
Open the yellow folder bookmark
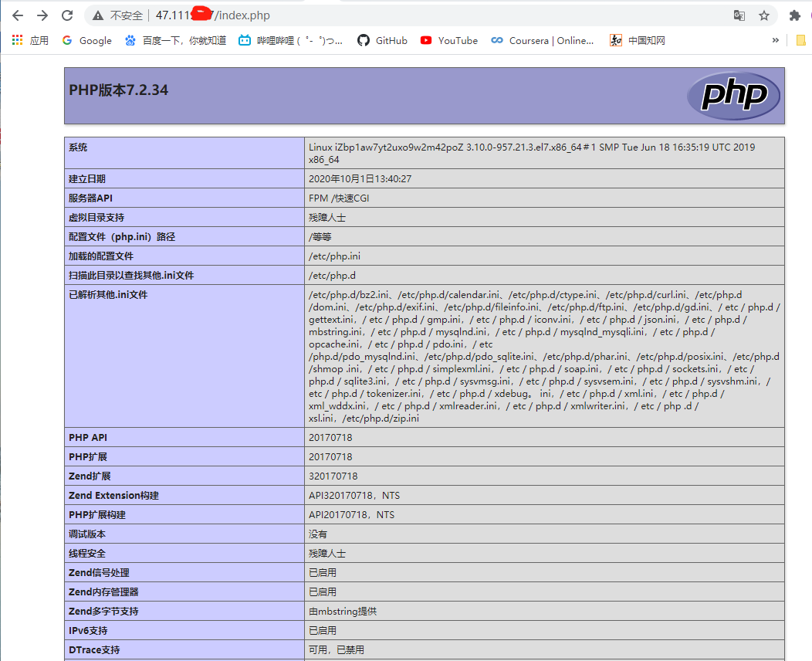pos(803,40)
